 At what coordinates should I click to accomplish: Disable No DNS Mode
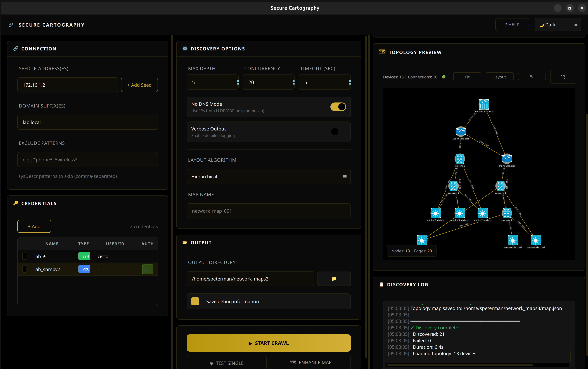coord(338,107)
